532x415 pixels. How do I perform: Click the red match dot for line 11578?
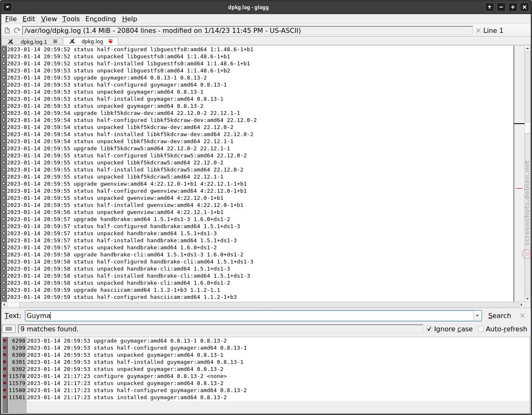click(5, 376)
